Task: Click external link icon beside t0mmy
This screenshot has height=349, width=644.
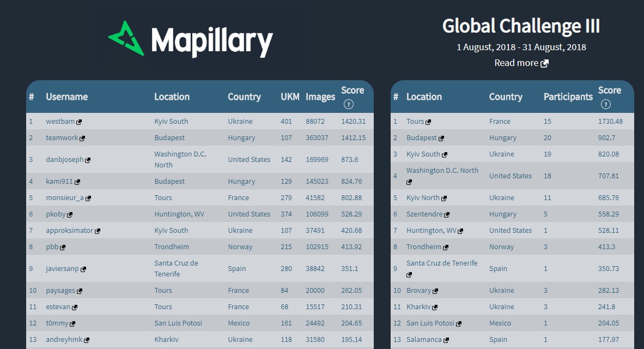Action: (72, 324)
